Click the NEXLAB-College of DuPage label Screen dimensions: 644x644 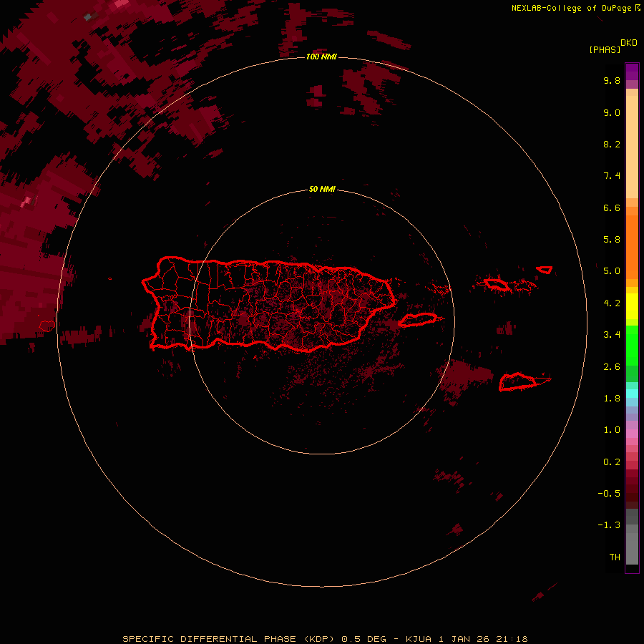point(575,8)
